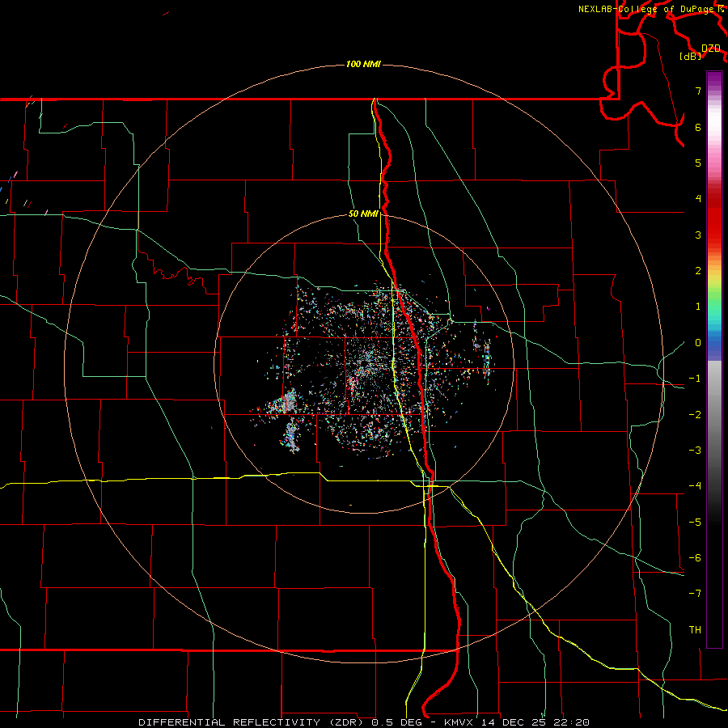Click the "[dB]" unit label
Screen dimensions: 728x728
click(691, 57)
